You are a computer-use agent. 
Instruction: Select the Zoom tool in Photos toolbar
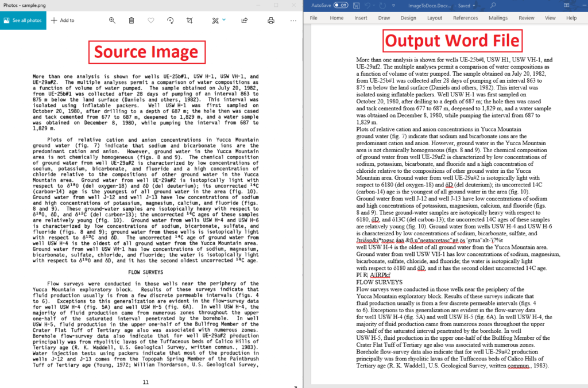pos(113,20)
